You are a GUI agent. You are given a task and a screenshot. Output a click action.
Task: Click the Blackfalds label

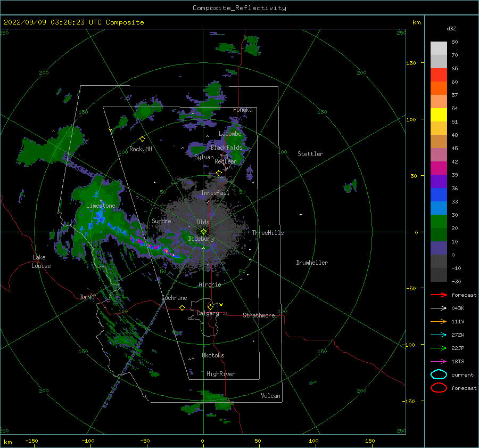coord(226,148)
